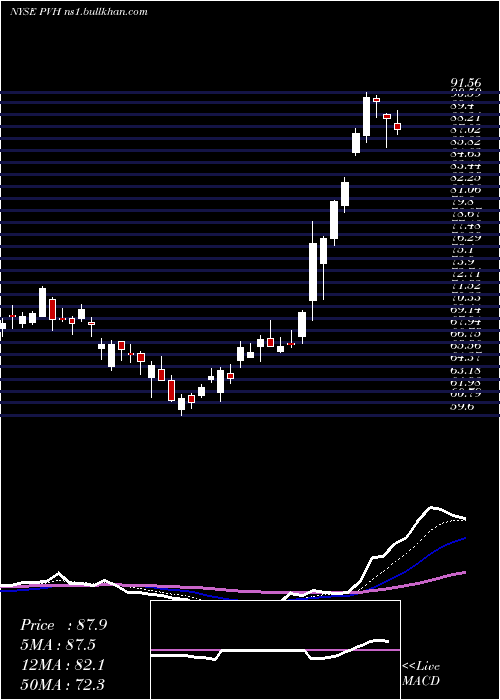Click the 76.29 price axis label

pos(466,238)
